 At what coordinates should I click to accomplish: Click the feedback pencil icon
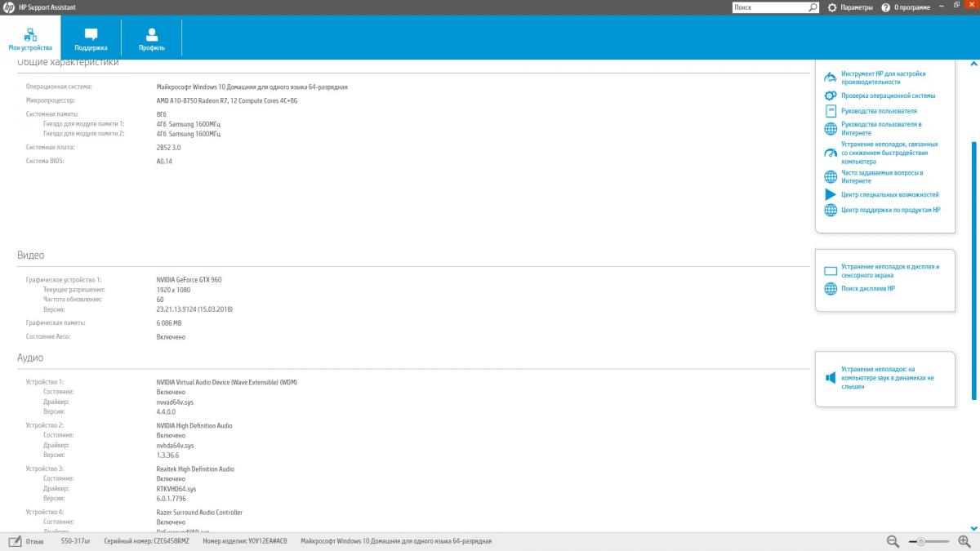coord(15,540)
